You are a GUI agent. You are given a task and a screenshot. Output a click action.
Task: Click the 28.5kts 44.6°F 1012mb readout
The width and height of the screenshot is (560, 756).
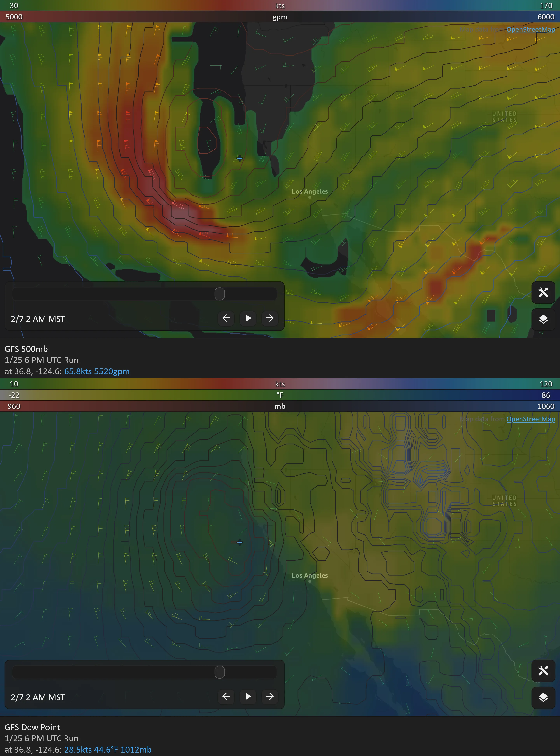pyautogui.click(x=108, y=750)
